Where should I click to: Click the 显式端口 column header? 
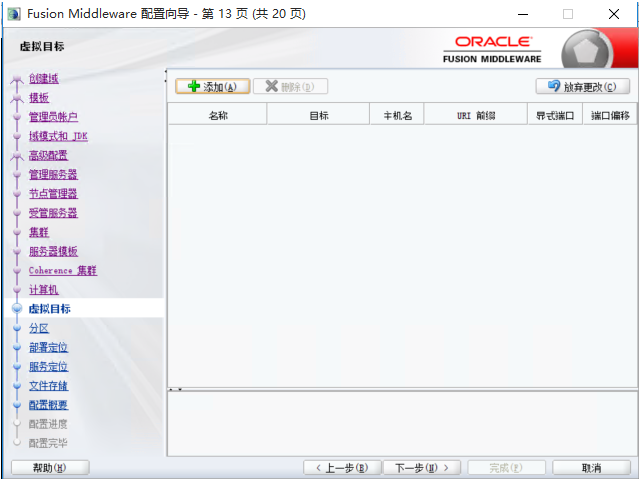pyautogui.click(x=555, y=116)
